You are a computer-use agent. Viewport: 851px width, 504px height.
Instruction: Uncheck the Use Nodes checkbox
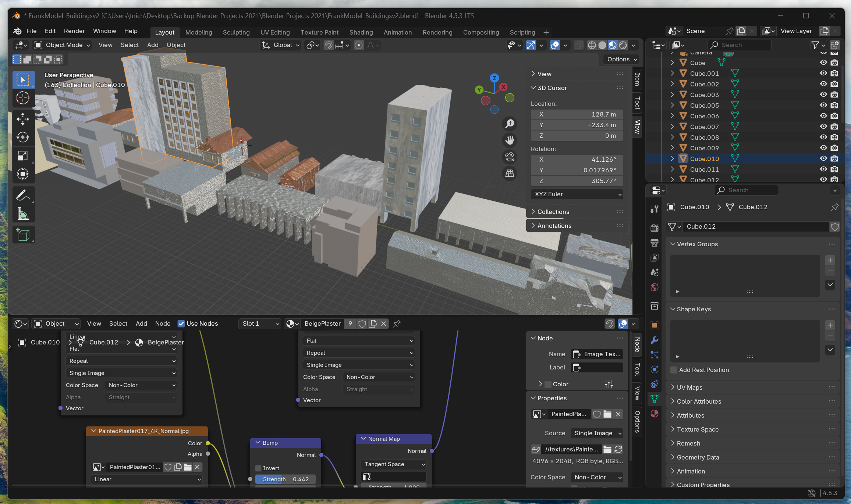click(181, 324)
